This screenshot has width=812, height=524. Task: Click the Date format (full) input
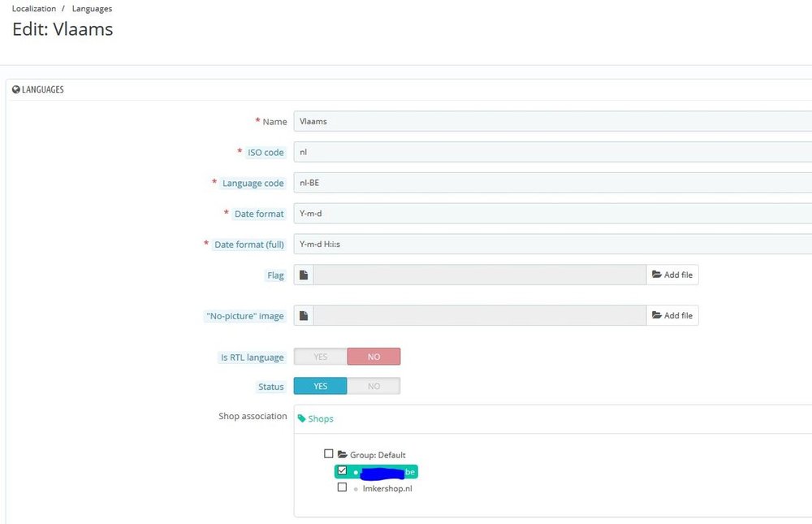552,245
